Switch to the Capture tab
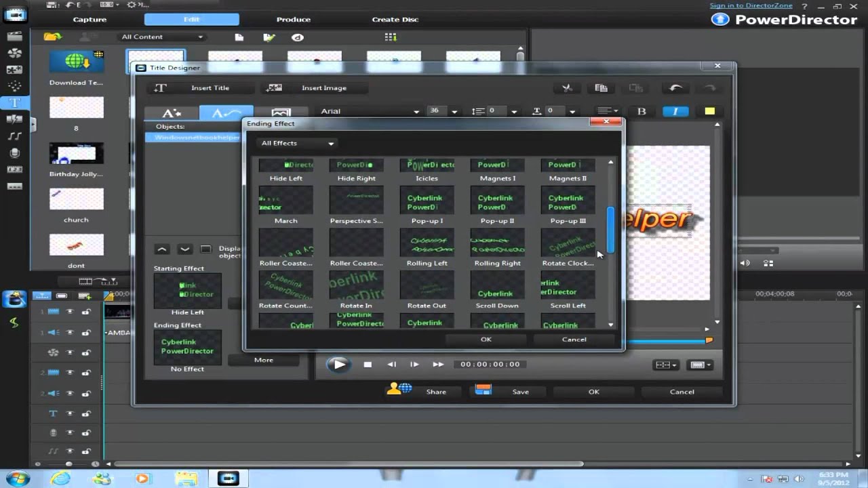 [x=90, y=20]
